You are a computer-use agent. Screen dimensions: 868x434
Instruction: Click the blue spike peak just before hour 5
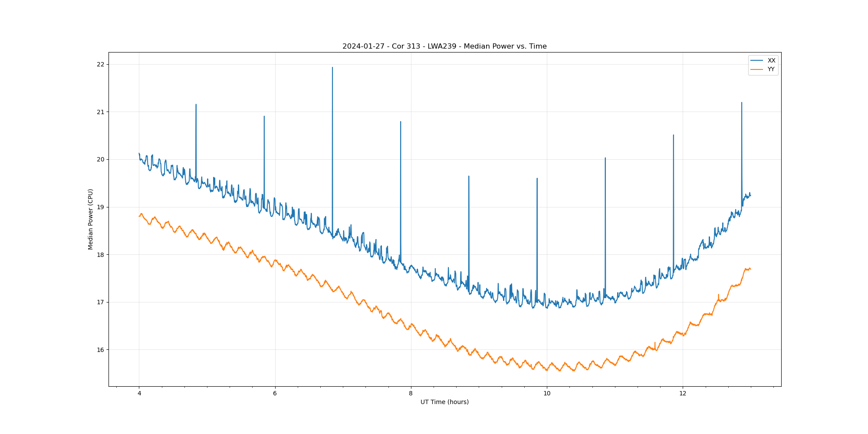[x=196, y=105]
